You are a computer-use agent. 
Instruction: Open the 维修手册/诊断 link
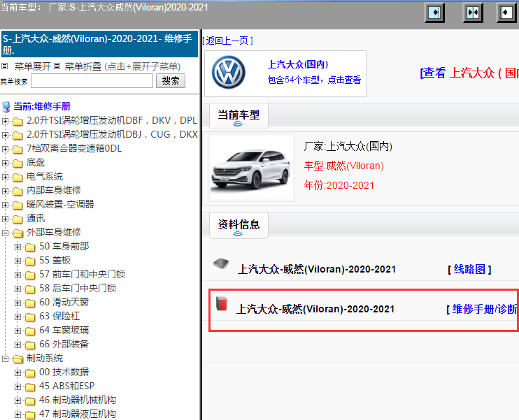485,309
